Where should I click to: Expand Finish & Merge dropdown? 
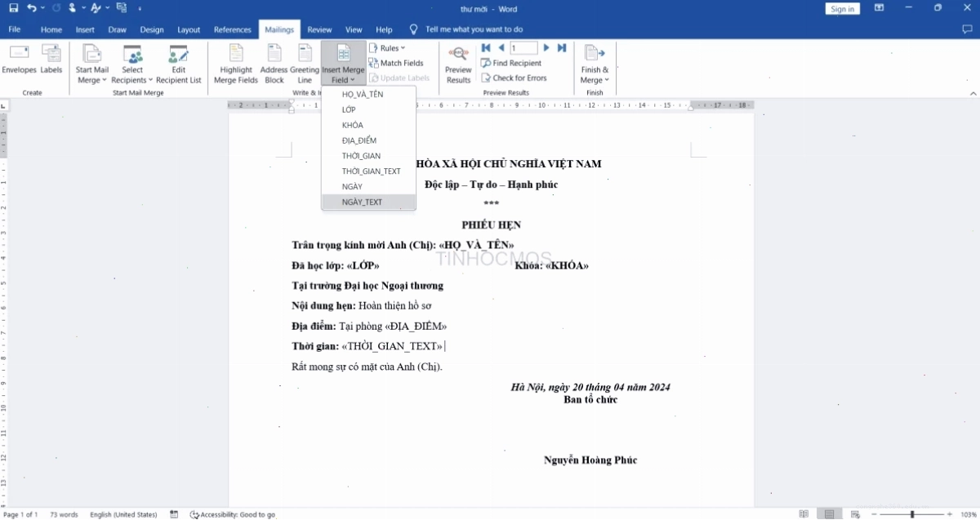coord(595,64)
